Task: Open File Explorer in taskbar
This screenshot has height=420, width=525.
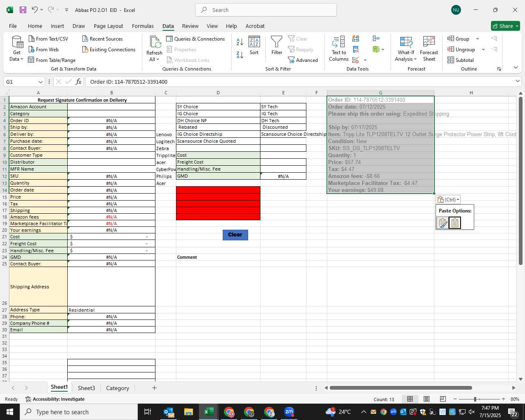Action: point(188,412)
